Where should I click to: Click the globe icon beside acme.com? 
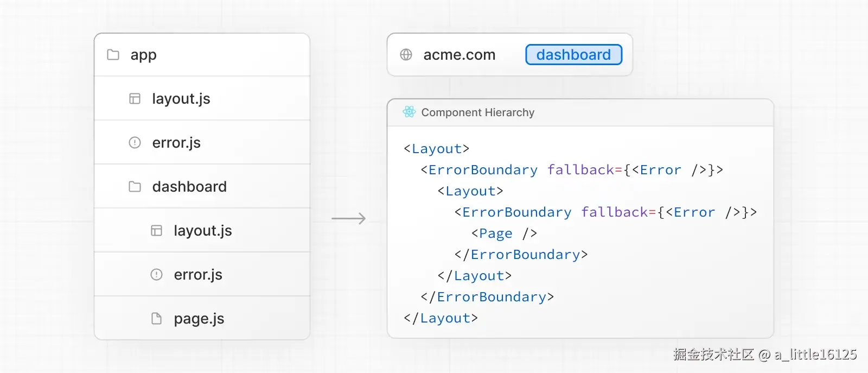406,55
